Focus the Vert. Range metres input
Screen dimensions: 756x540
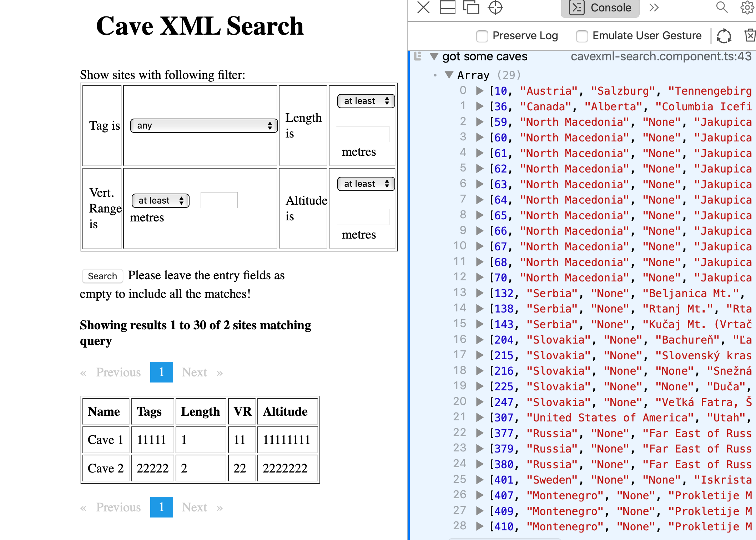click(219, 200)
